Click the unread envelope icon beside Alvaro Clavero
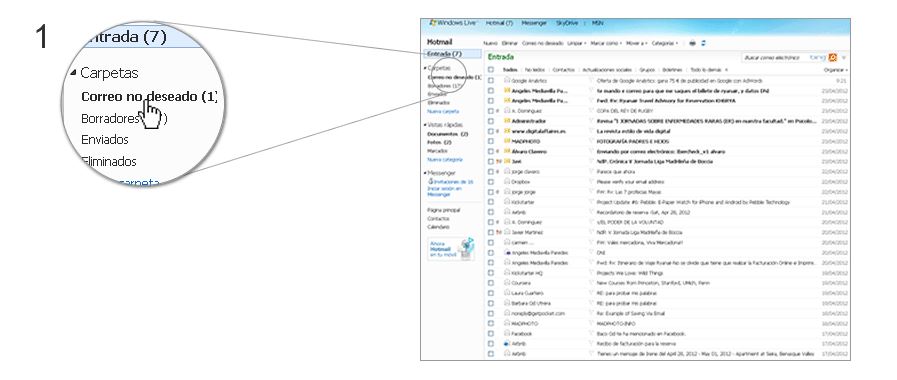The width and height of the screenshot is (897, 380). (x=507, y=151)
